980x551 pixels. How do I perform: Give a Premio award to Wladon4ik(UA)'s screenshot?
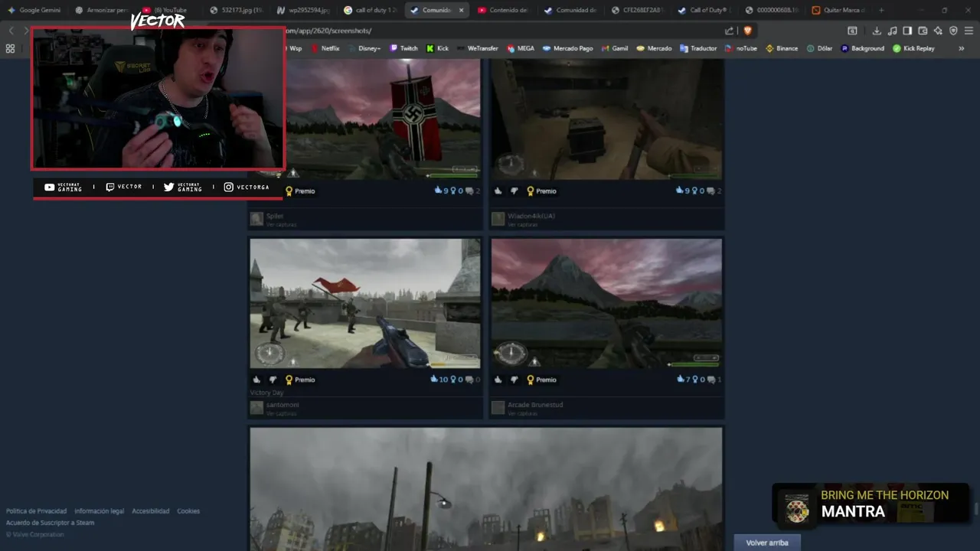(x=541, y=191)
